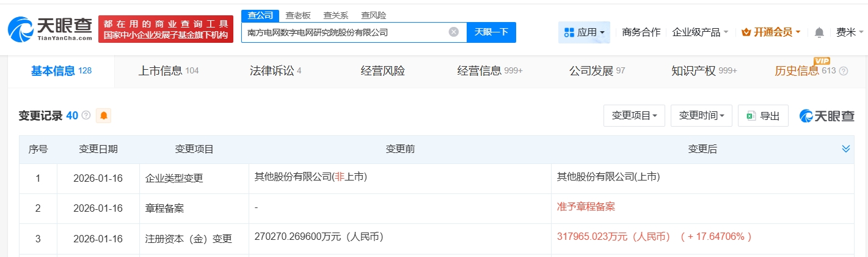This screenshot has height=257, width=868.
Task: Open the notification bell in header
Action: [819, 32]
